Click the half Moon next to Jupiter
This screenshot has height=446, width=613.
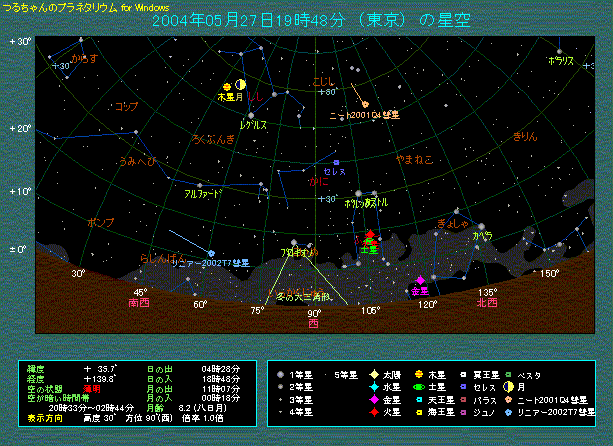pos(241,86)
